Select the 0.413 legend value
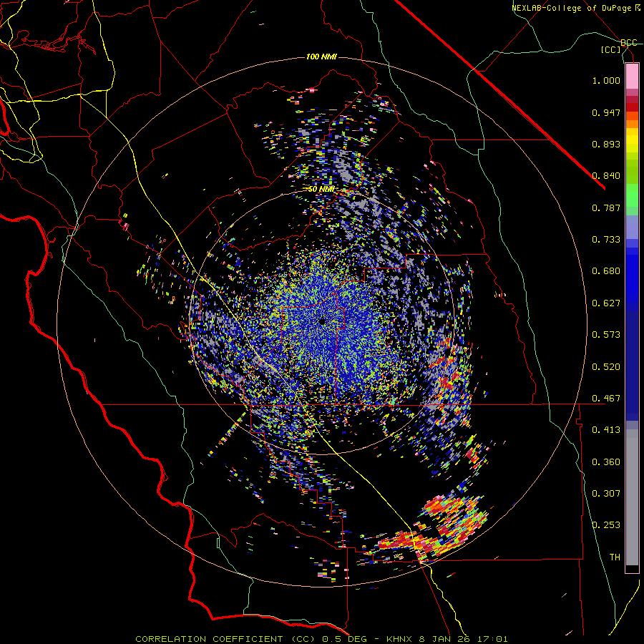This screenshot has width=644, height=644. pos(606,430)
